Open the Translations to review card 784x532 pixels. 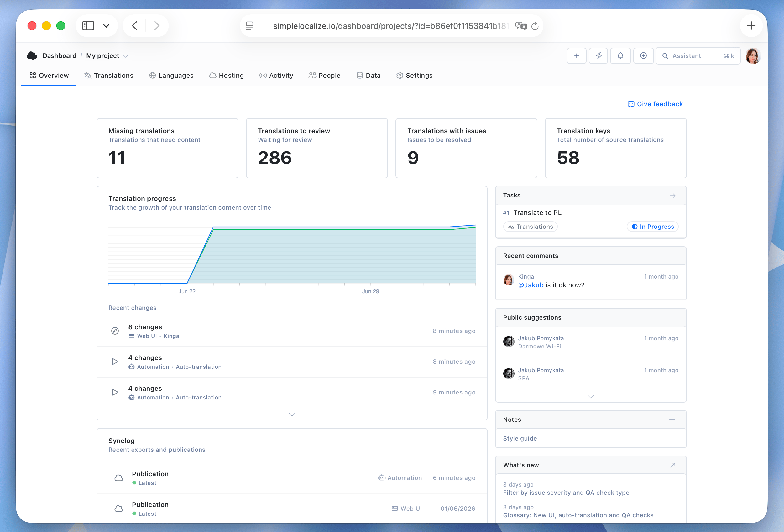click(317, 148)
